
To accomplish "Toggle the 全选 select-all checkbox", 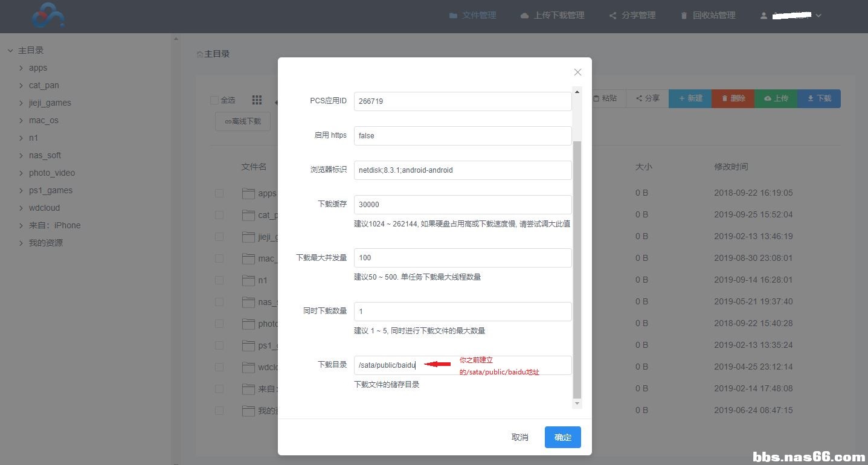I will click(214, 100).
